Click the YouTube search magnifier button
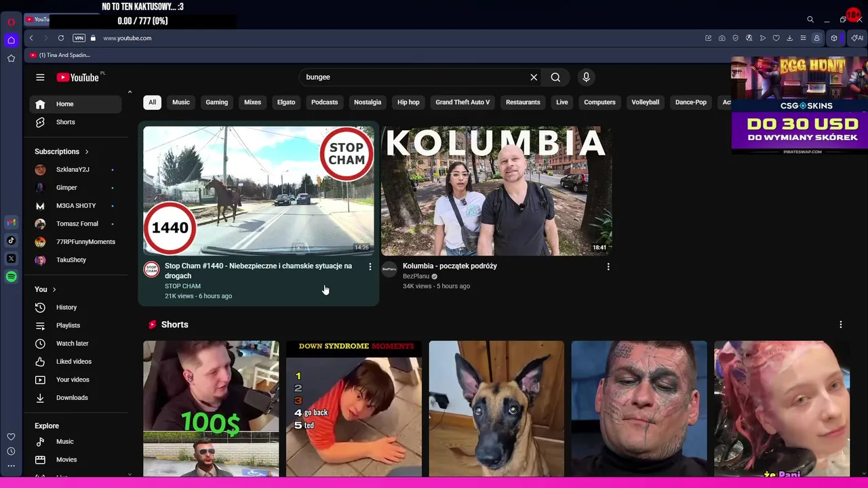 click(x=555, y=77)
